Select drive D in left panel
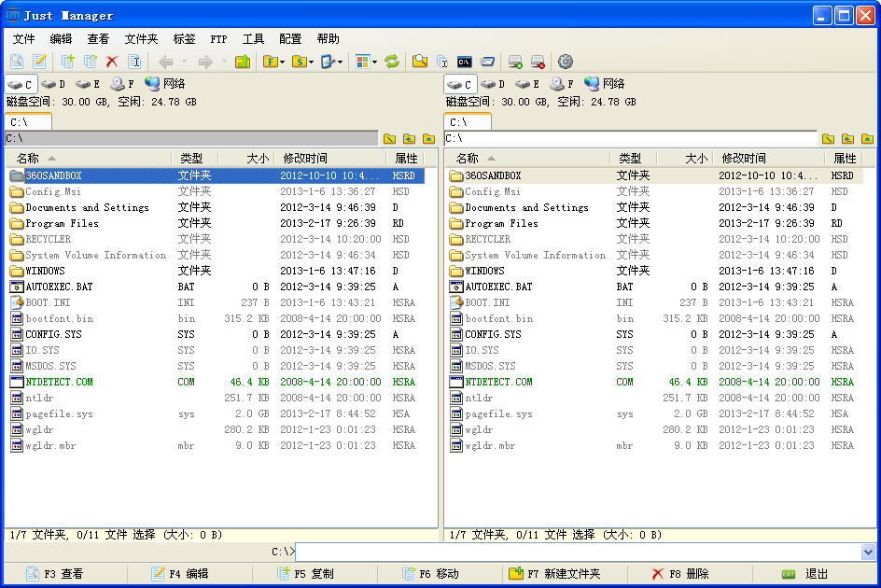The width and height of the screenshot is (881, 588). click(x=53, y=84)
